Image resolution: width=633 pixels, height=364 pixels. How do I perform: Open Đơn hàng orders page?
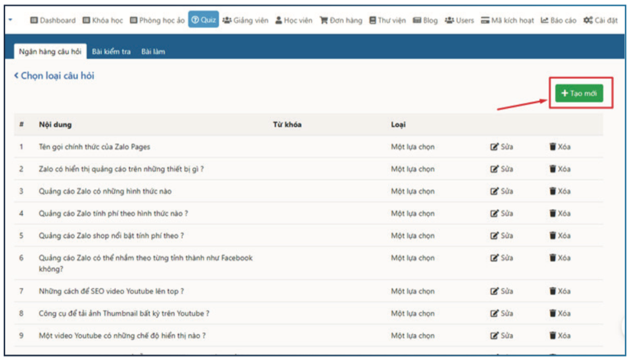point(341,20)
